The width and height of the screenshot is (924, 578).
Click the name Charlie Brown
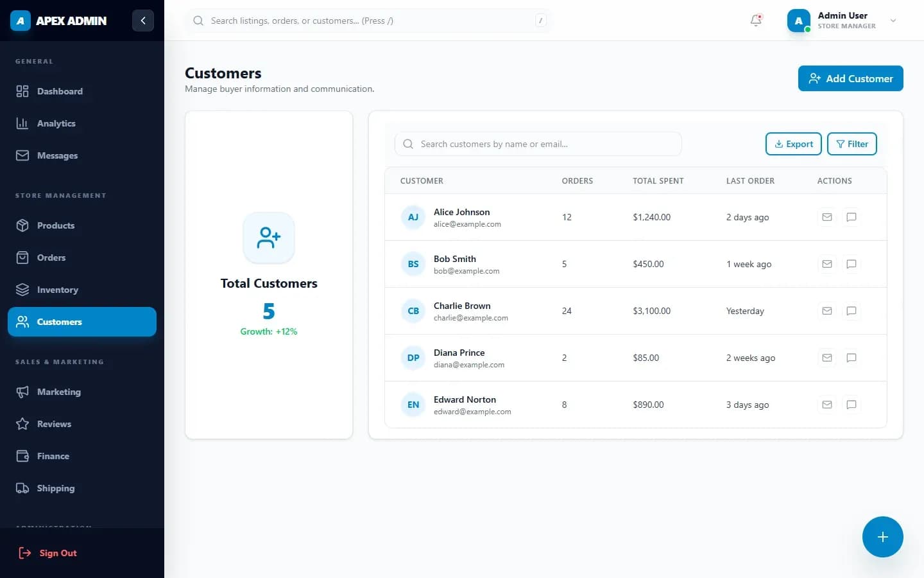tap(462, 306)
